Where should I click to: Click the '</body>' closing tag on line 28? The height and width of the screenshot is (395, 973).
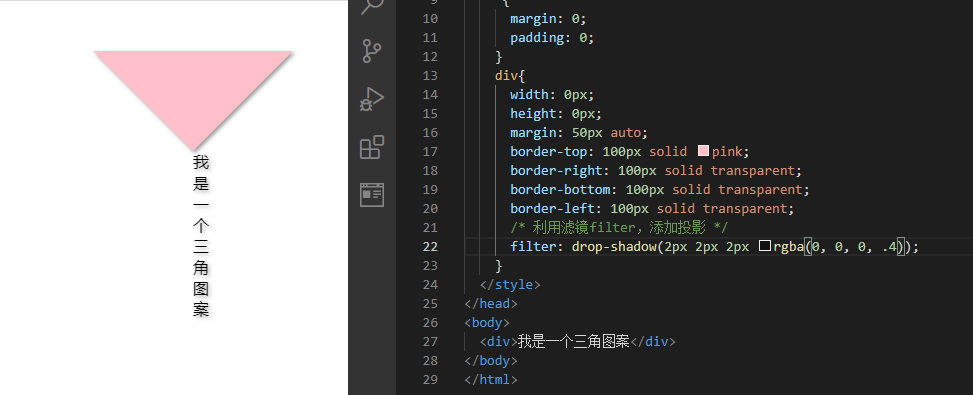[491, 361]
